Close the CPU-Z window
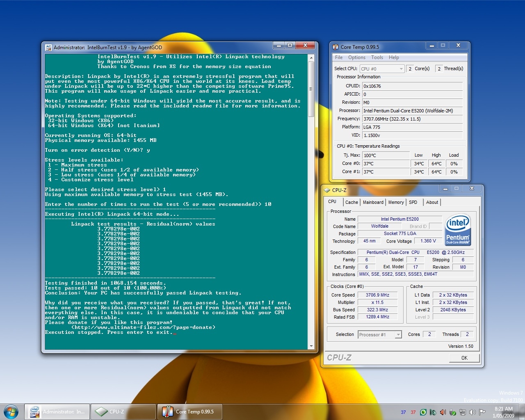Viewport: 525px width, 420px height. [x=472, y=189]
